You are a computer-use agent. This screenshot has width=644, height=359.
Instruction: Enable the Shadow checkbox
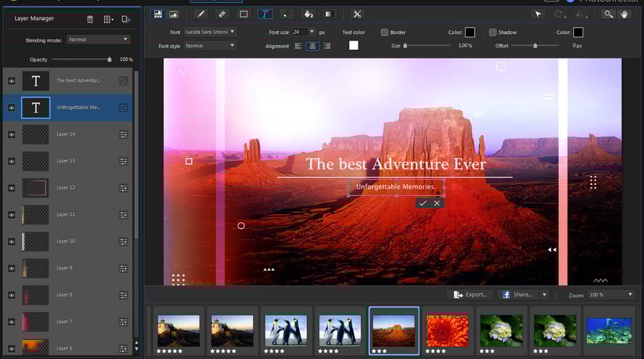click(492, 33)
